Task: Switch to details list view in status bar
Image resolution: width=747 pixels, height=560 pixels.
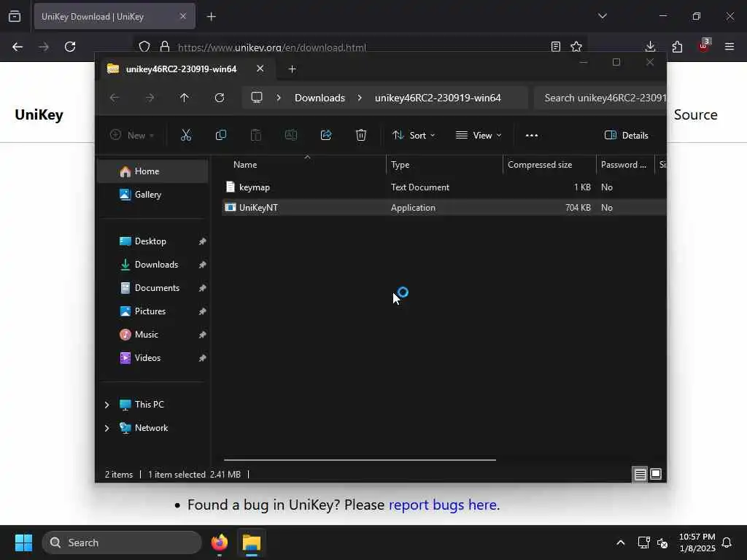Action: click(x=640, y=474)
